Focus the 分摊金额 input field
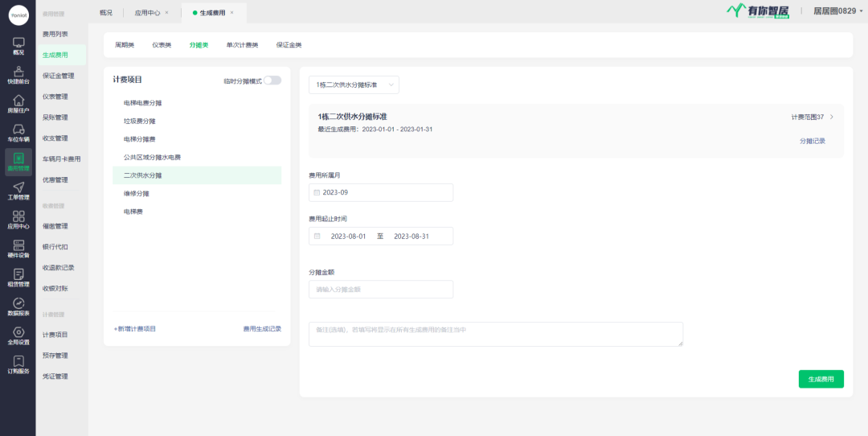The width and height of the screenshot is (868, 436). [381, 290]
